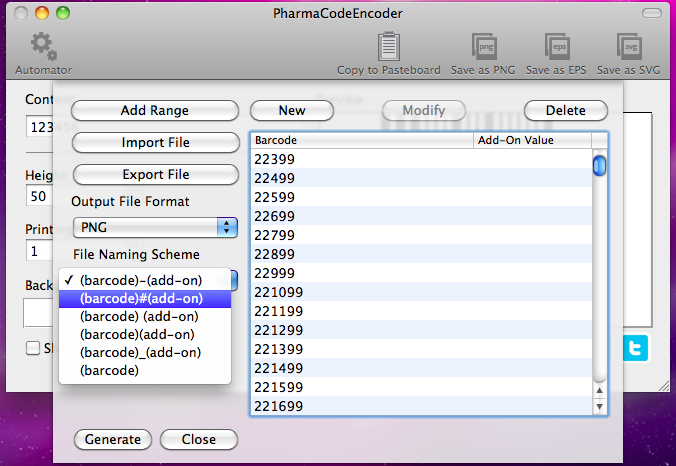Screen dimensions: 676x466
Task: Click the Add Range button
Action: tap(155, 110)
